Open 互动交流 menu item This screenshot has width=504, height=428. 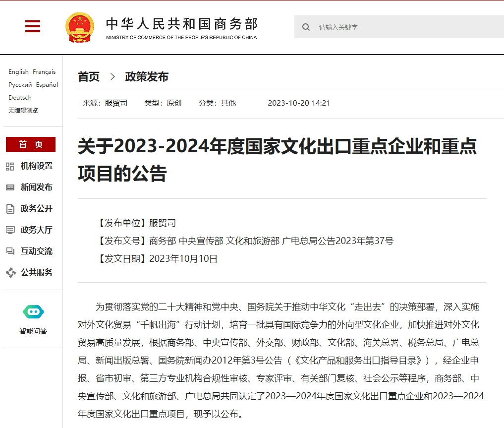pyautogui.click(x=36, y=251)
